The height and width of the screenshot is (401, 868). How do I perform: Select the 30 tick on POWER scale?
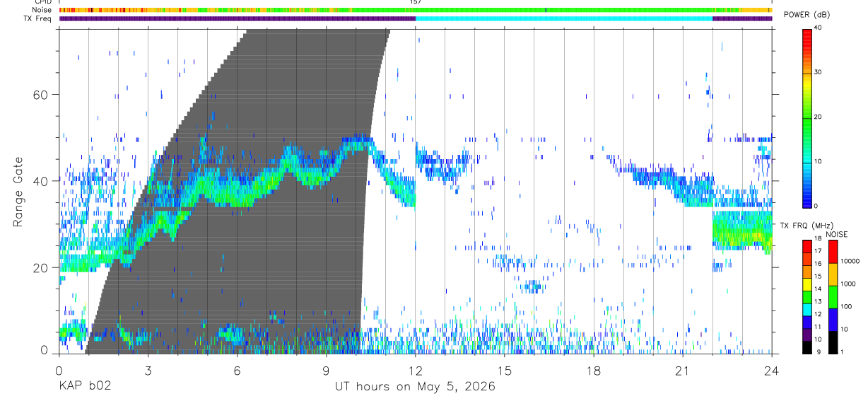[x=818, y=73]
